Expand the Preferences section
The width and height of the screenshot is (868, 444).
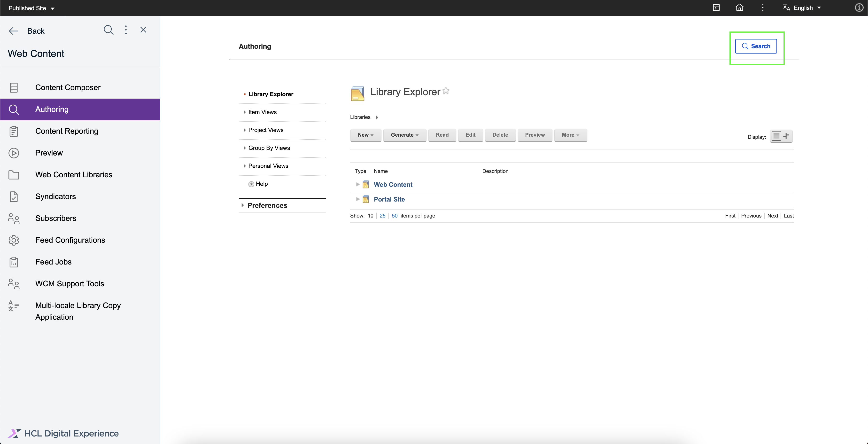267,205
